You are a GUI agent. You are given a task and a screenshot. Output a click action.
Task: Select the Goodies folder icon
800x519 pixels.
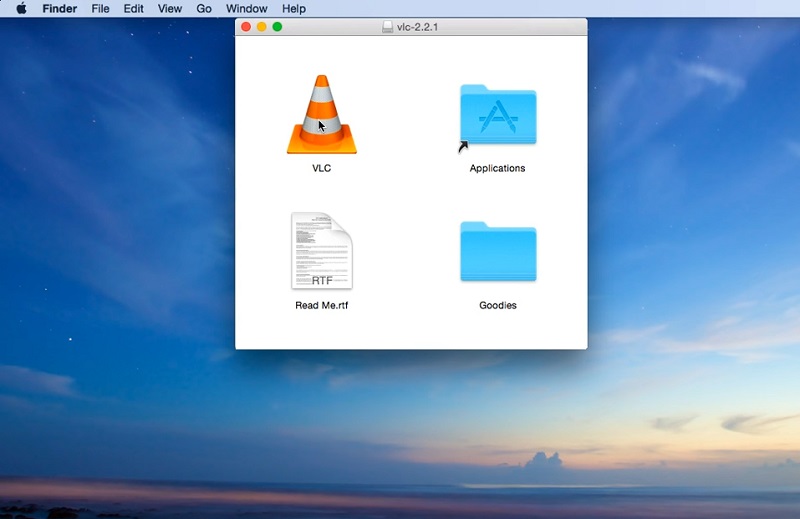click(497, 252)
